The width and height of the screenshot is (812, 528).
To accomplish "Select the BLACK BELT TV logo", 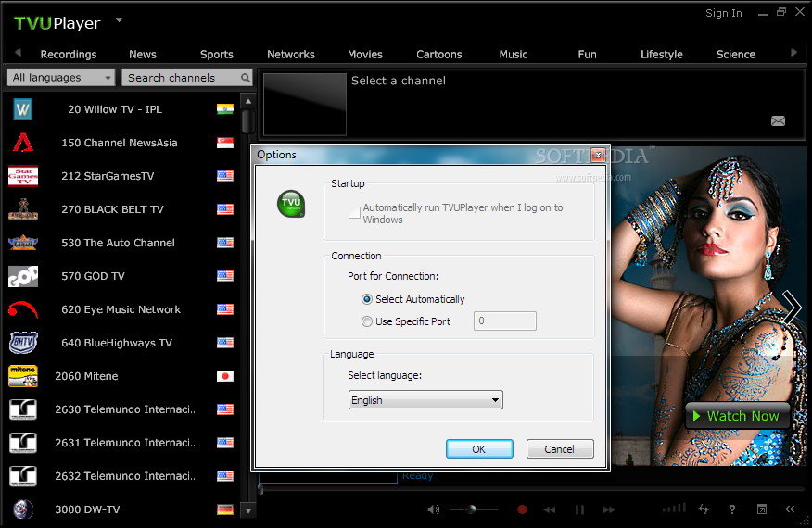I will tap(23, 209).
